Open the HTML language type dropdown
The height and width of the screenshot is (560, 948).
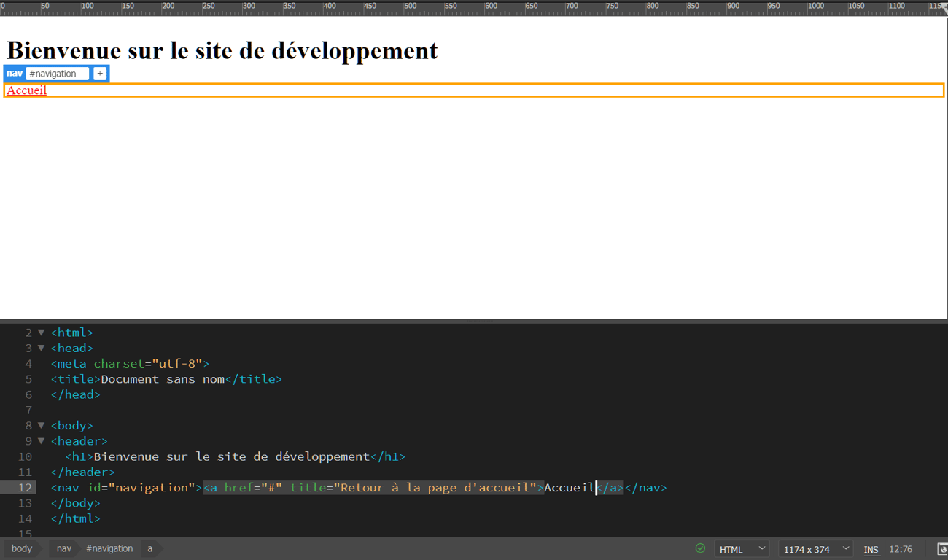pos(742,549)
